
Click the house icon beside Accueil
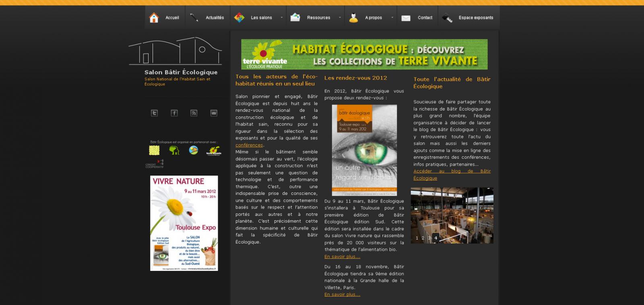pos(154,18)
